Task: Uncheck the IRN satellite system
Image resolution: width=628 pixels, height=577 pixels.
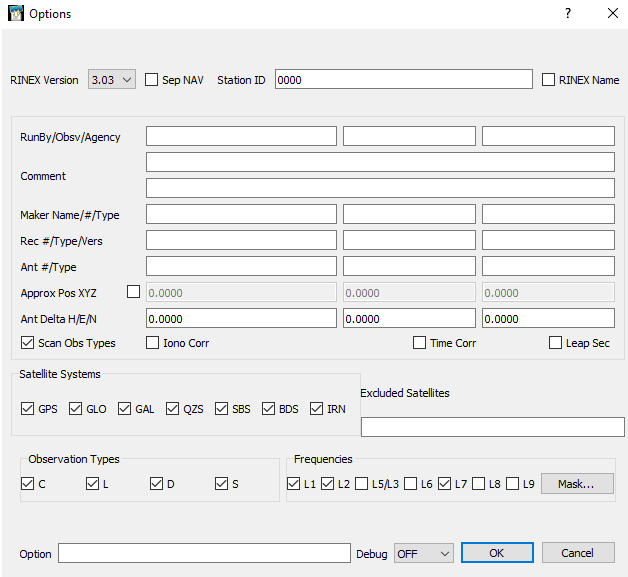Action: [316, 408]
